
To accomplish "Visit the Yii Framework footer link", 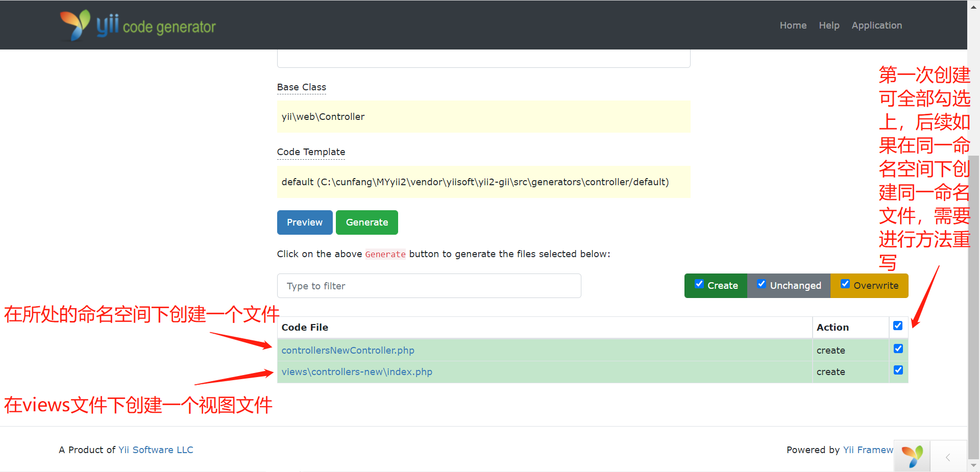I will [868, 450].
